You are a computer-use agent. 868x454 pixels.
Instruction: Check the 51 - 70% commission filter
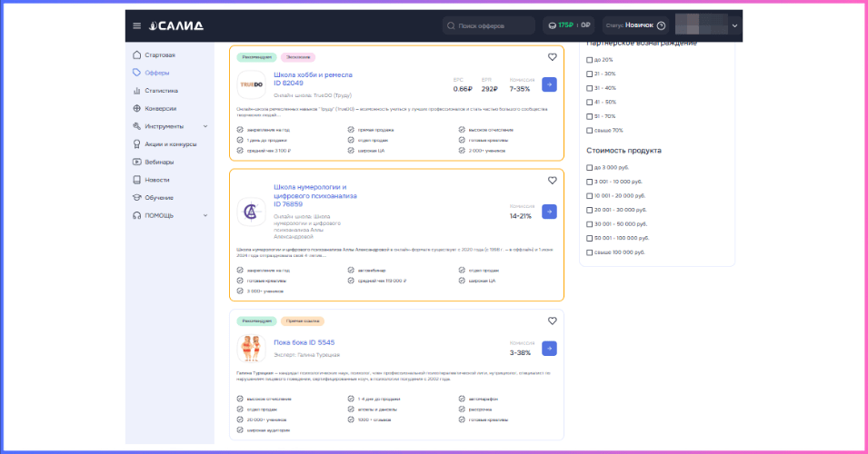tap(589, 116)
